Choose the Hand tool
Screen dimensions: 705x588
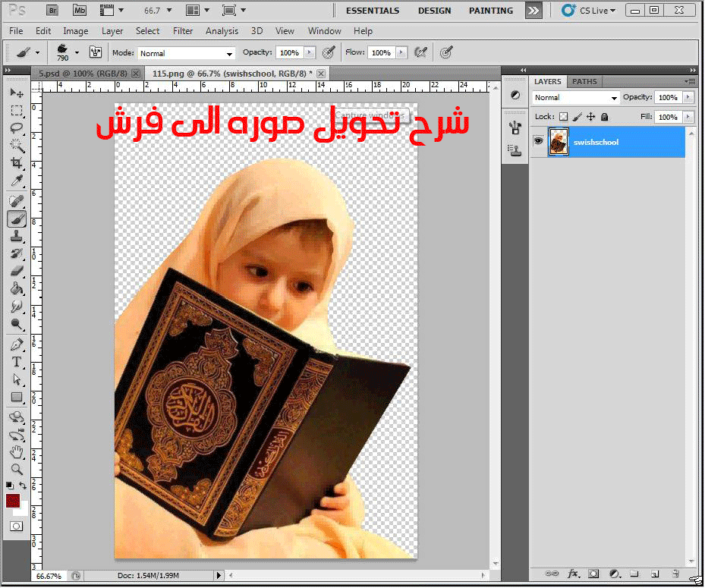click(x=17, y=453)
